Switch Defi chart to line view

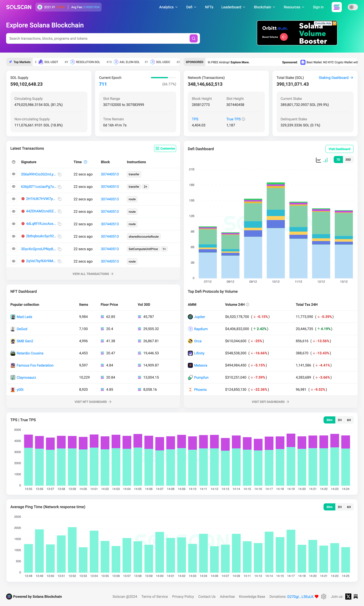(318, 160)
